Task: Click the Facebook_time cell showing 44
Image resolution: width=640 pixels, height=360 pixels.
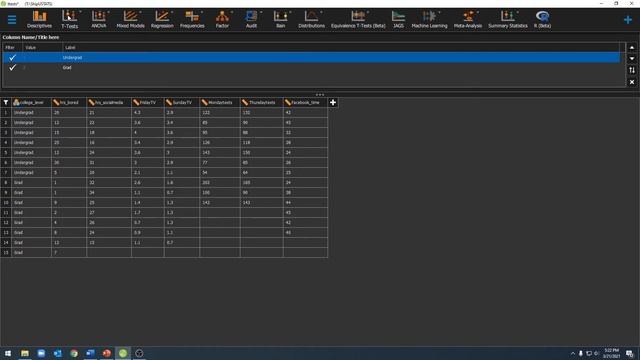Action: click(x=305, y=202)
